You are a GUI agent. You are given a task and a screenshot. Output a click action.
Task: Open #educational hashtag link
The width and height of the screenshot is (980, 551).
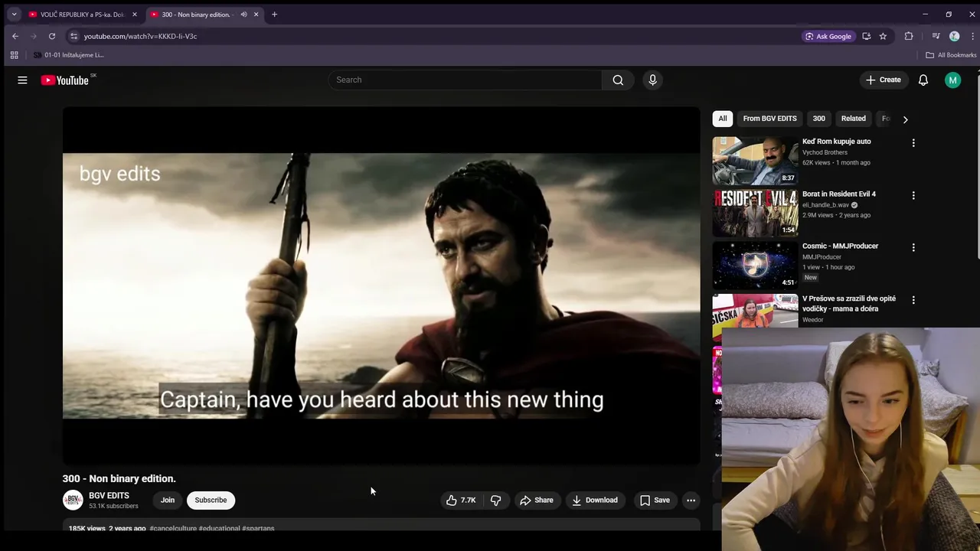click(x=220, y=528)
